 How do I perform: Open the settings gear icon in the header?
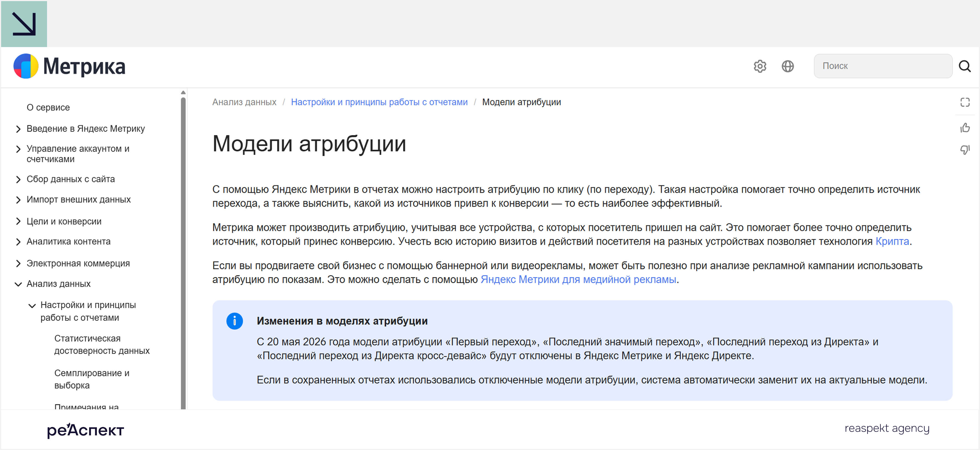tap(760, 66)
